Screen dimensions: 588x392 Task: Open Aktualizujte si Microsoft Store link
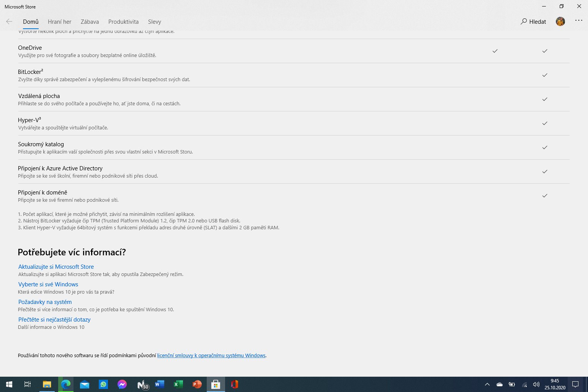coord(56,267)
